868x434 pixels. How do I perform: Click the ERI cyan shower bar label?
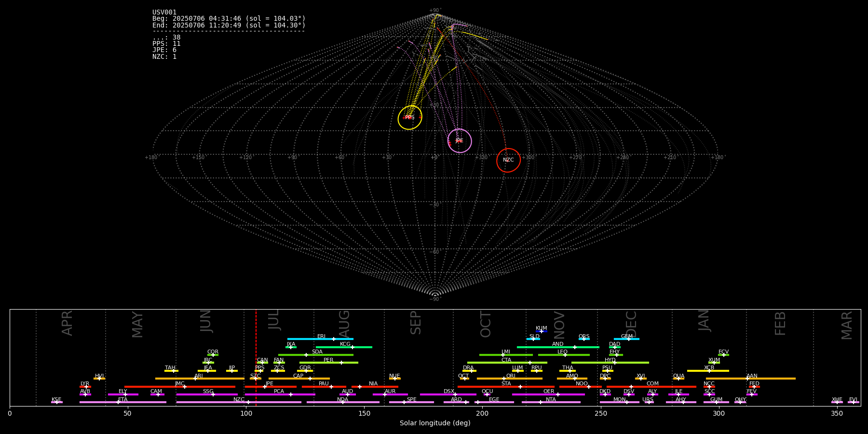point(321,336)
